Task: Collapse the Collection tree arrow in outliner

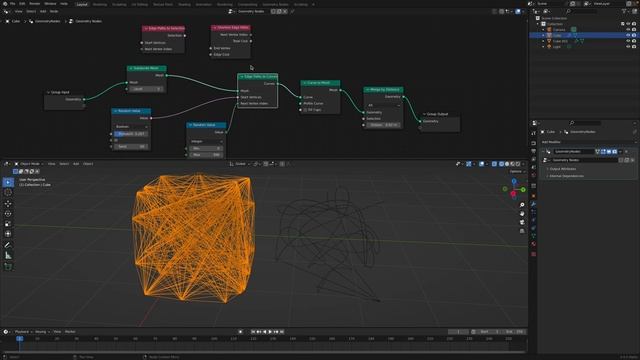Action: click(538, 24)
